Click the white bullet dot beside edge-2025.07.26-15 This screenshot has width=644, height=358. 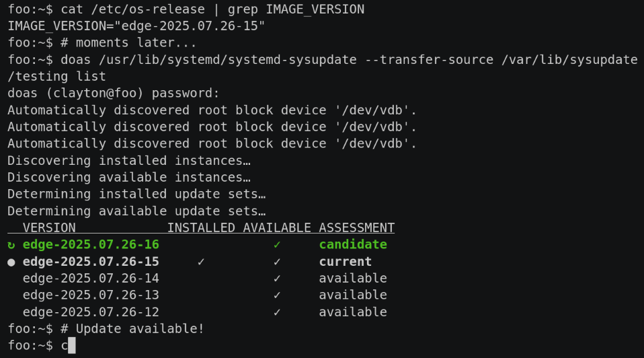coord(11,262)
